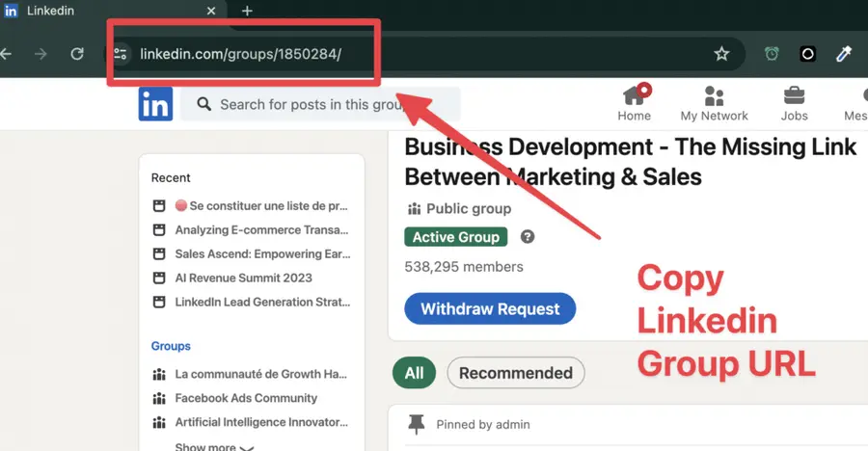Click calendar icon beside Analyzing E-commerce Transa...
Image resolution: width=868 pixels, height=451 pixels.
[x=159, y=229]
